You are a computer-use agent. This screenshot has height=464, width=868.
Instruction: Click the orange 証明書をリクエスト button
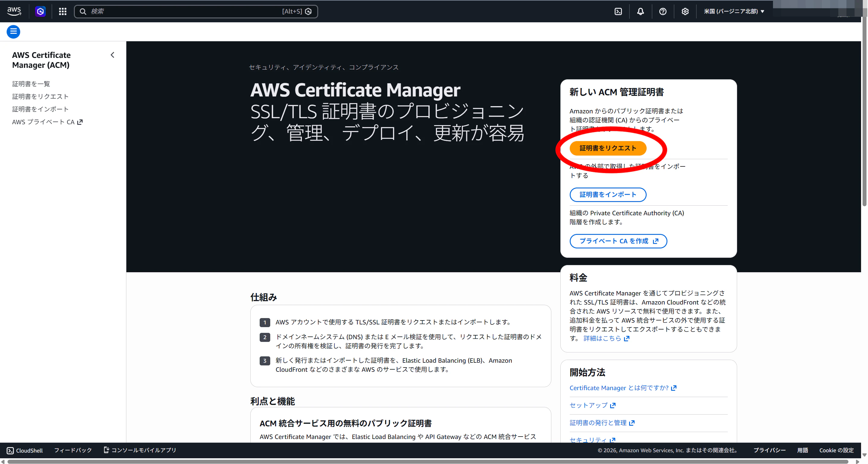608,148
